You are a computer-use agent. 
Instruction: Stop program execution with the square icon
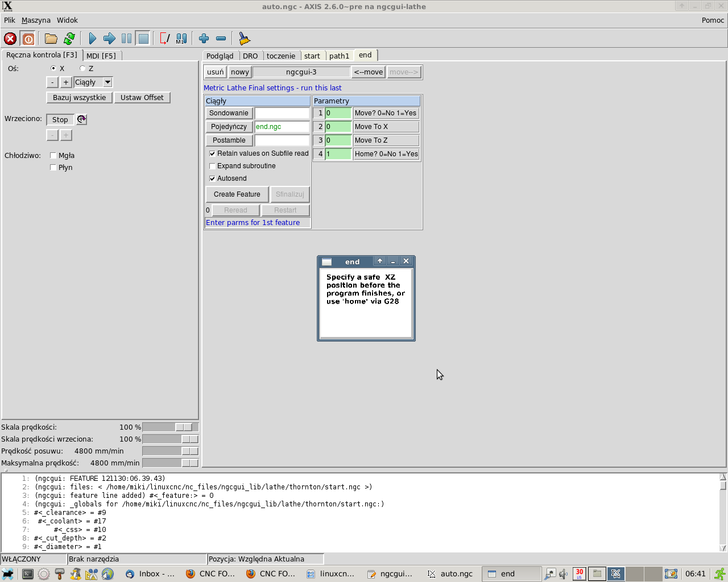coord(143,39)
